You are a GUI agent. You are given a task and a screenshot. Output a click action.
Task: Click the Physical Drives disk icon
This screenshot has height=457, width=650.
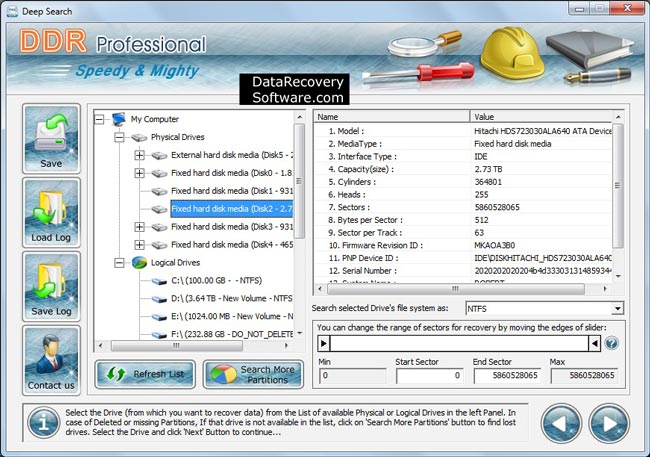click(139, 137)
